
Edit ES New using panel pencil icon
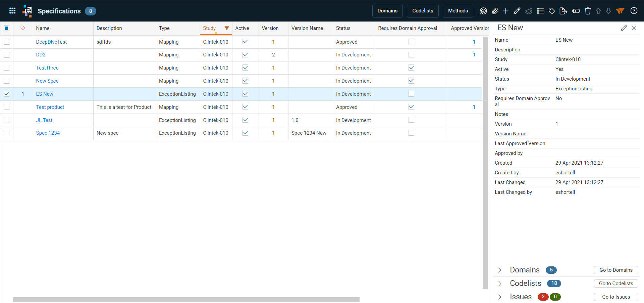624,28
